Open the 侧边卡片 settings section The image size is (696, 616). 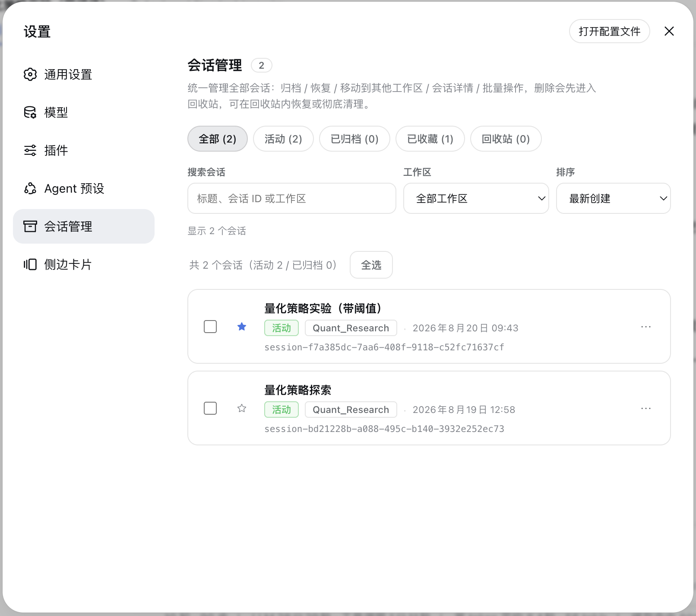84,264
